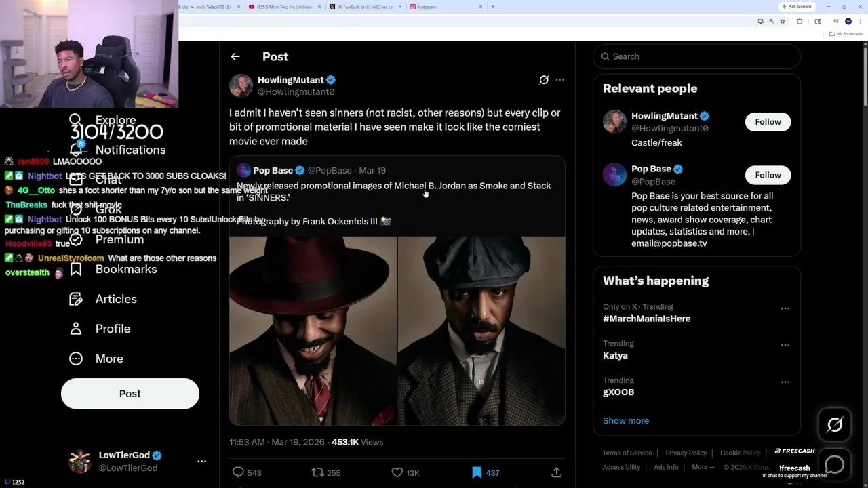Open @Howlingmutant0 handle in post header
The image size is (868, 488).
[x=296, y=92]
